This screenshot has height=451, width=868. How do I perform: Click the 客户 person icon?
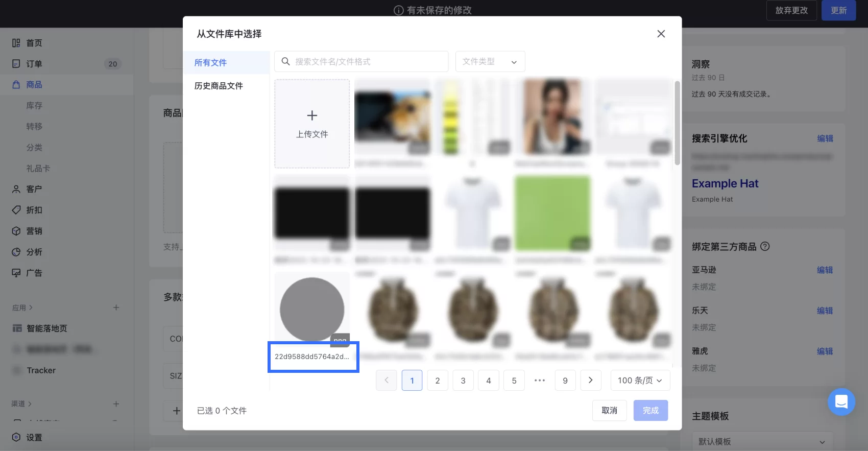(16, 189)
